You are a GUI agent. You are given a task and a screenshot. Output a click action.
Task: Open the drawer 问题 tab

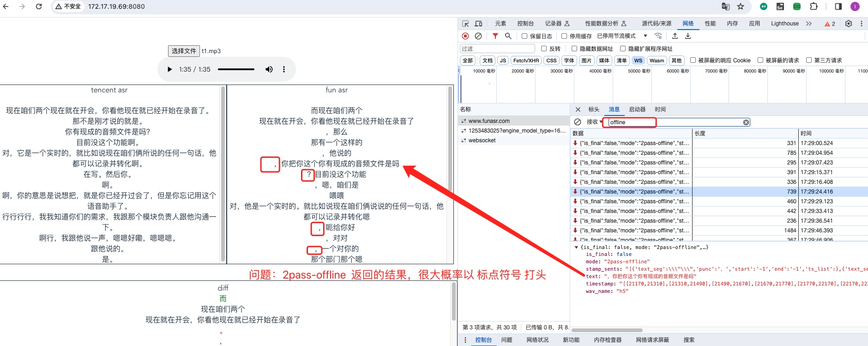coord(507,340)
